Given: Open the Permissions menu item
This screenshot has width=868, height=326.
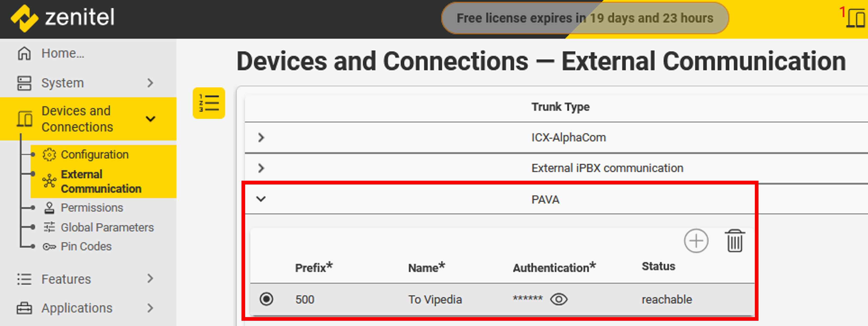Looking at the screenshot, I should coord(92,208).
